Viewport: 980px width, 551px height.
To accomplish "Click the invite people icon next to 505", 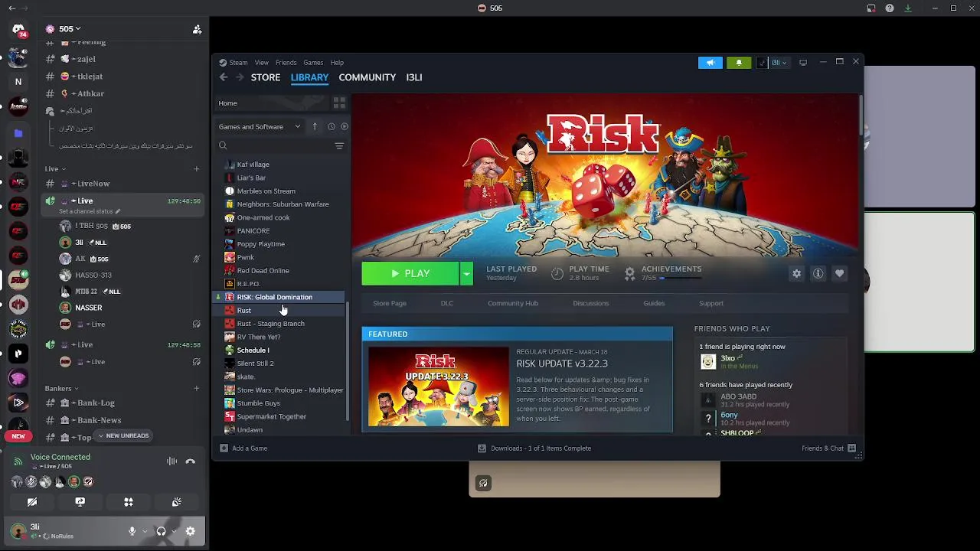I will [x=197, y=29].
